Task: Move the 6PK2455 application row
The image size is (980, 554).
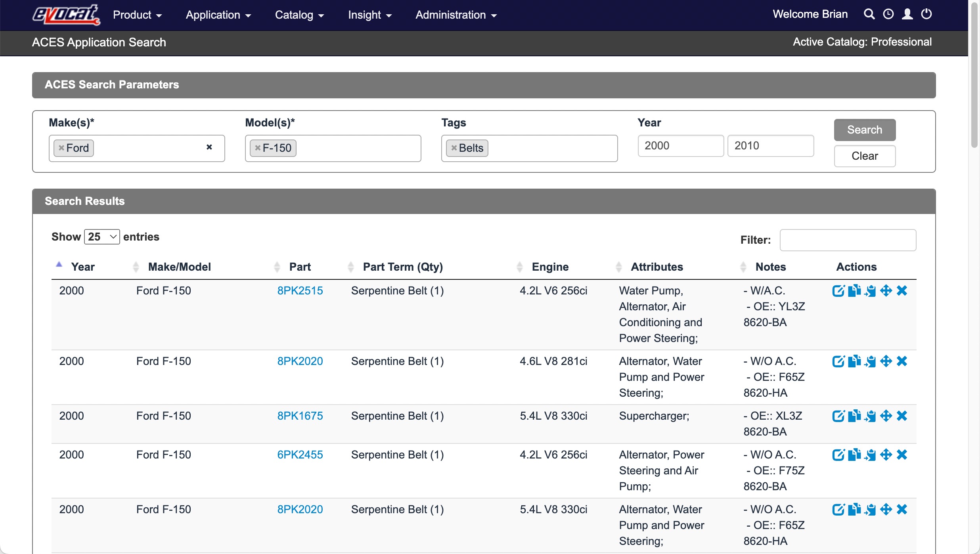Action: 886,455
